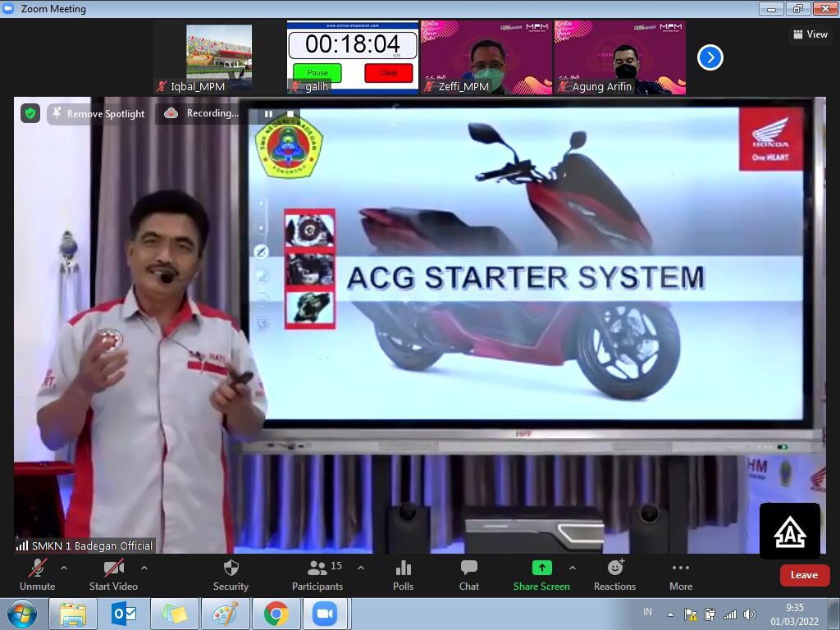Open Outlook from the taskbar
This screenshot has height=630, width=840.
click(x=124, y=614)
